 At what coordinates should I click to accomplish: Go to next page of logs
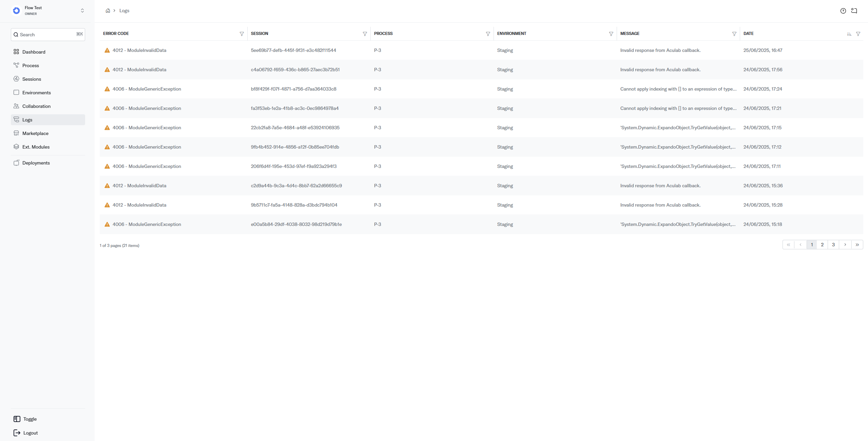(x=845, y=245)
